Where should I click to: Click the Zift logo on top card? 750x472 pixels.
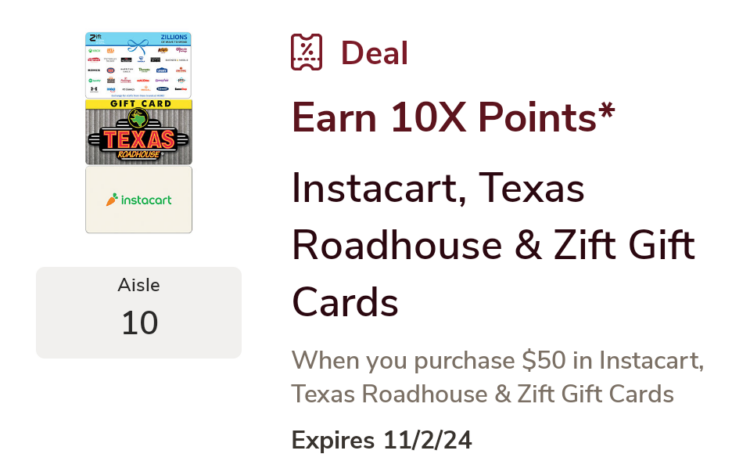point(95,37)
